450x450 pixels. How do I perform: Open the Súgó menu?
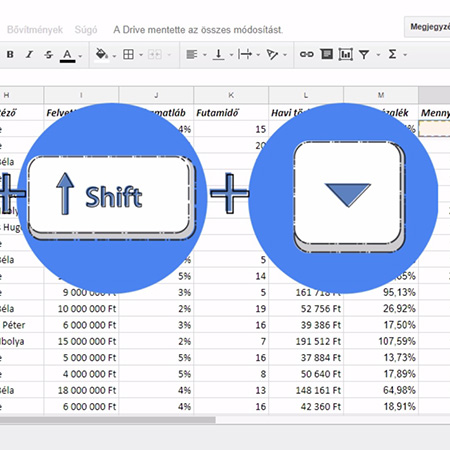(86, 30)
